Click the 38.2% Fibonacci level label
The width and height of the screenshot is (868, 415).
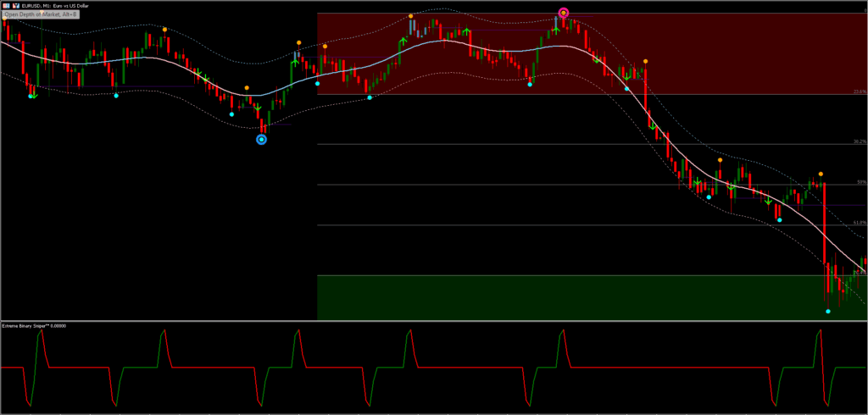(x=860, y=141)
